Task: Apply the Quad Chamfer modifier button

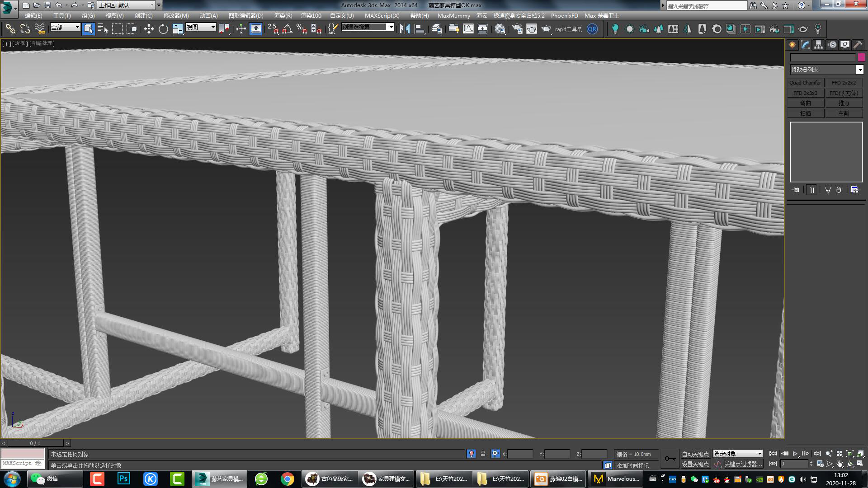Action: point(805,82)
